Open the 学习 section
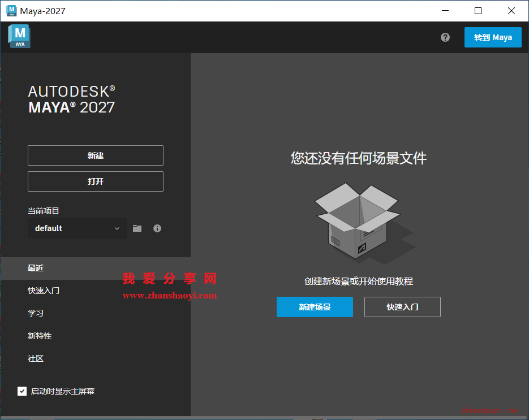The image size is (529, 420). click(36, 313)
